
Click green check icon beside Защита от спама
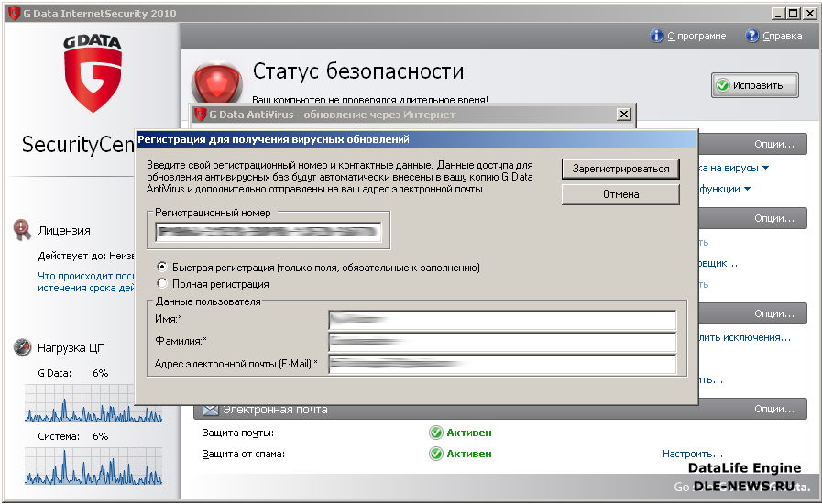435,454
